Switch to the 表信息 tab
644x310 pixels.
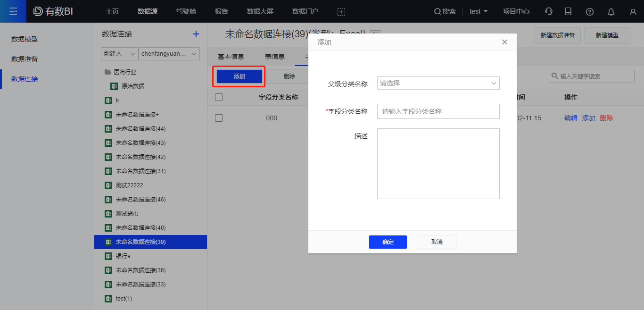274,56
